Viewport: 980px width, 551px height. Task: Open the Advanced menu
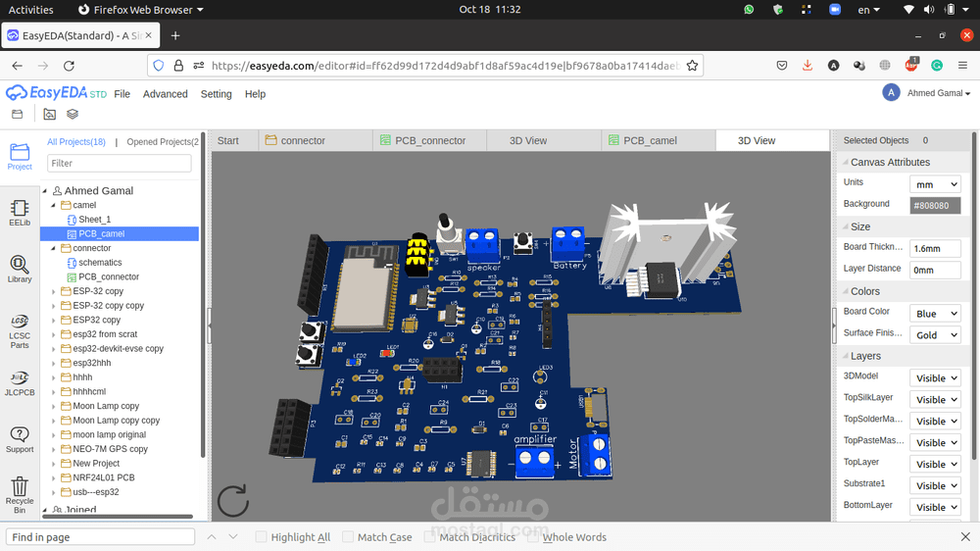coord(165,94)
